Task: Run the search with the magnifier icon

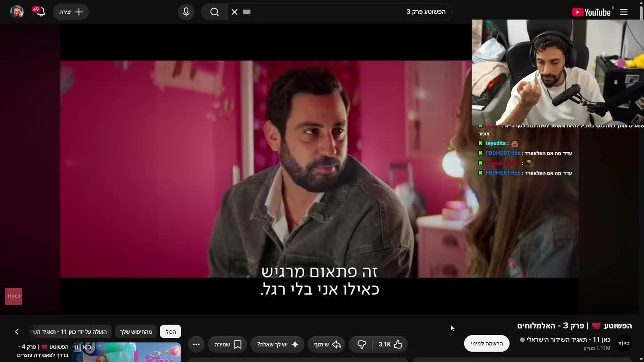Action: pyautogui.click(x=215, y=12)
